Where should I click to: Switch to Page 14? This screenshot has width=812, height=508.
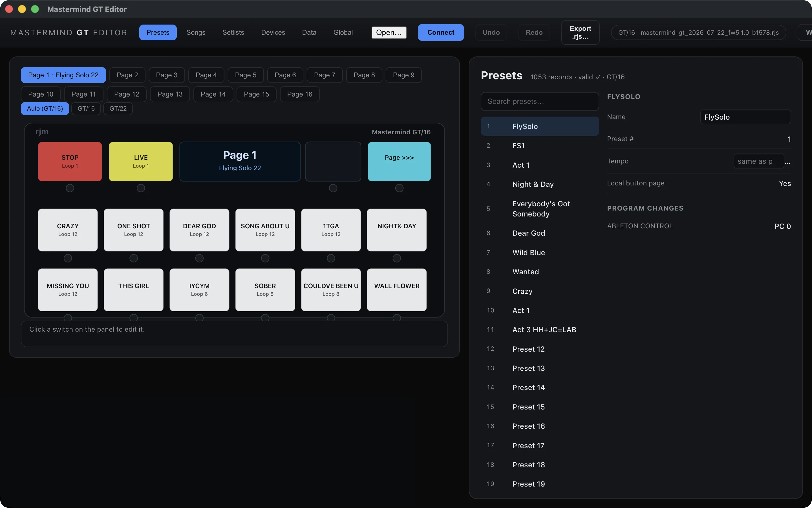(213, 94)
